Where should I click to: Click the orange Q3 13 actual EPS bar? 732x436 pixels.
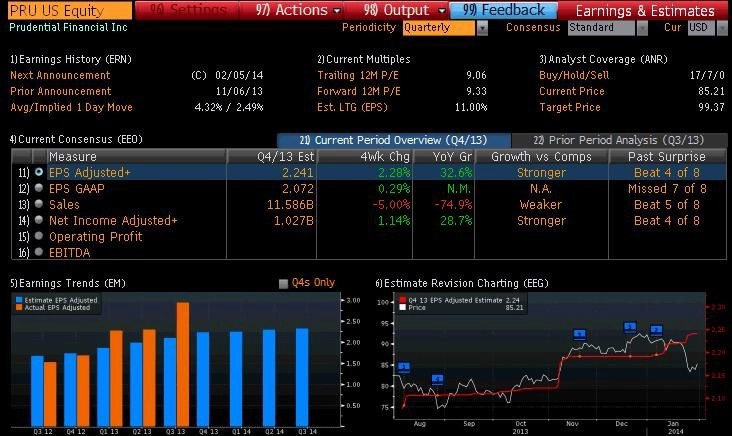pos(183,364)
